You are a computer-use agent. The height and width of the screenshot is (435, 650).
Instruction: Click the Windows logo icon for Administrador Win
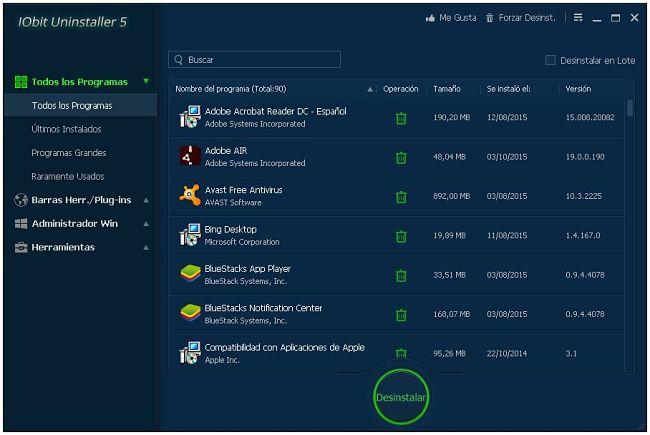21,224
